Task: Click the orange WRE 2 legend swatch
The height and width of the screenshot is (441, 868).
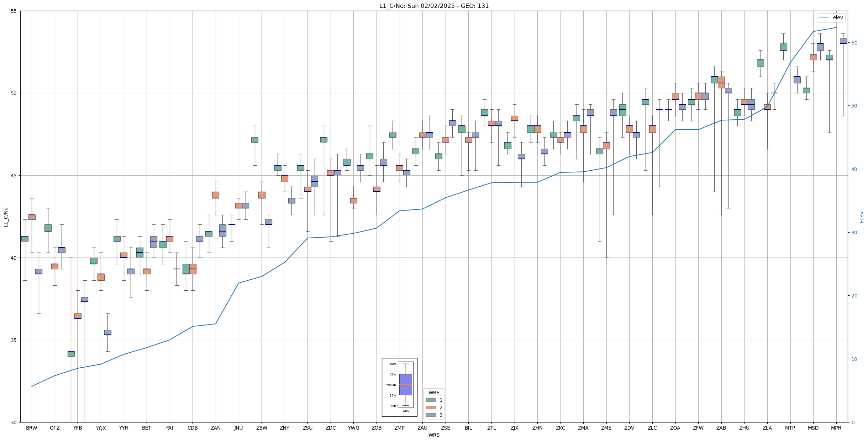Action: pos(430,408)
